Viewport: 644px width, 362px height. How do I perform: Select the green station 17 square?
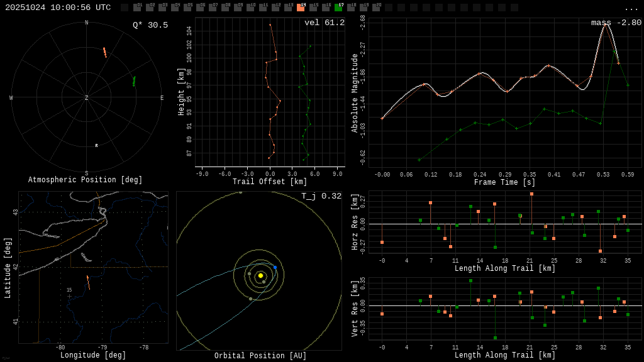[338, 8]
